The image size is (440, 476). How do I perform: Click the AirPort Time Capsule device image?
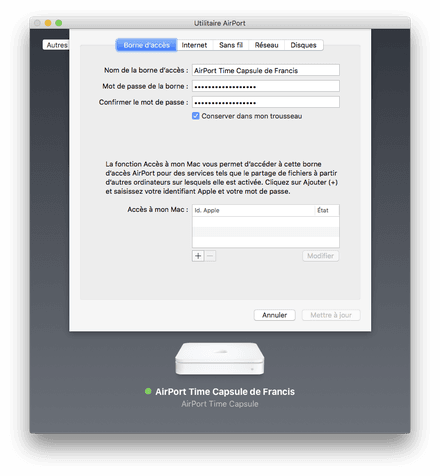click(x=220, y=359)
